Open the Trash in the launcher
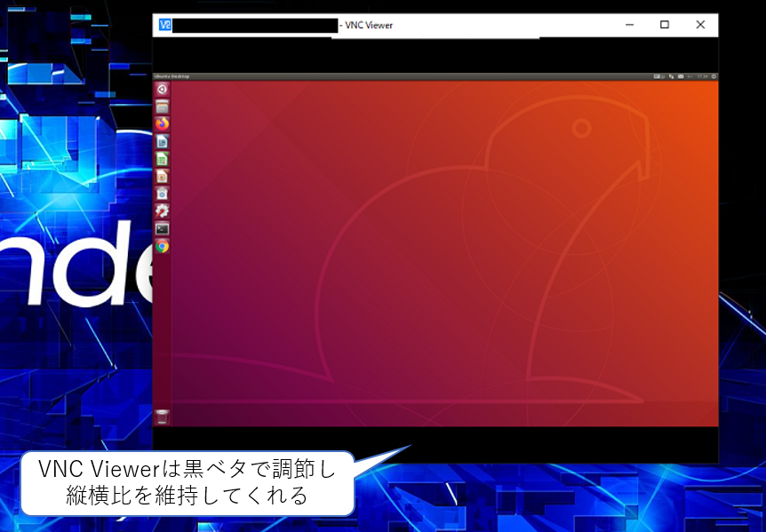Image resolution: width=766 pixels, height=532 pixels. point(163,417)
